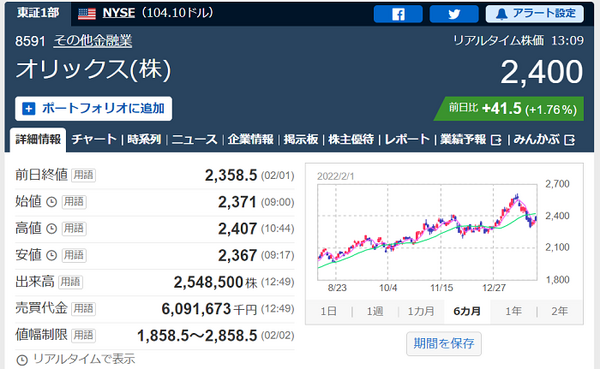The height and width of the screenshot is (369, 600).
Task: Click the bell icon in アラート設定
Action: click(502, 14)
